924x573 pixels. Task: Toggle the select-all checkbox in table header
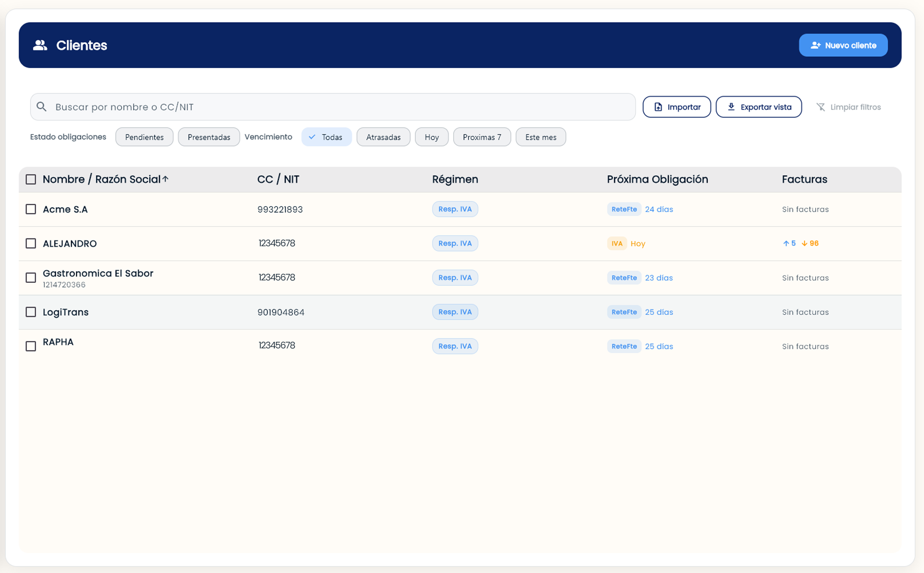click(x=31, y=179)
